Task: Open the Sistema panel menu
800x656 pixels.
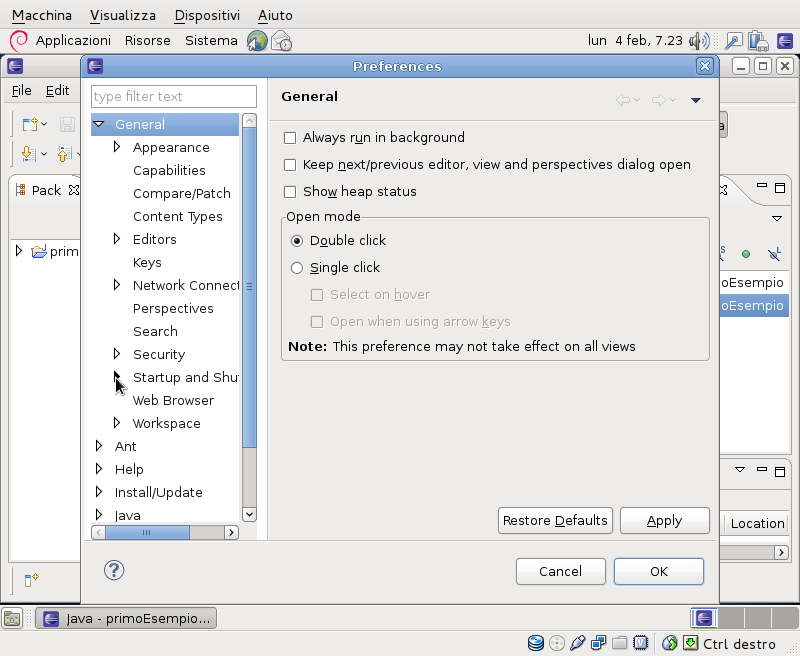Action: [211, 41]
